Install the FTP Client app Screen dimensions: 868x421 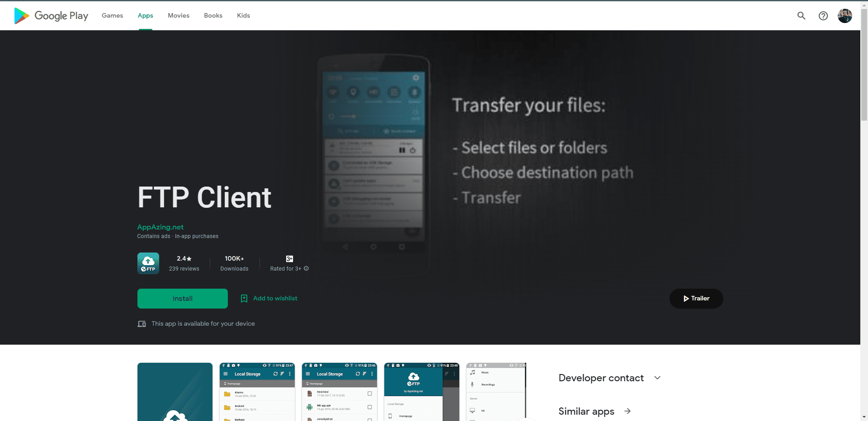click(183, 299)
